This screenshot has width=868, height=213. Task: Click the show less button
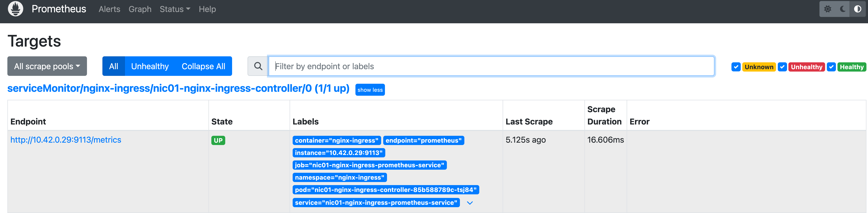click(370, 90)
